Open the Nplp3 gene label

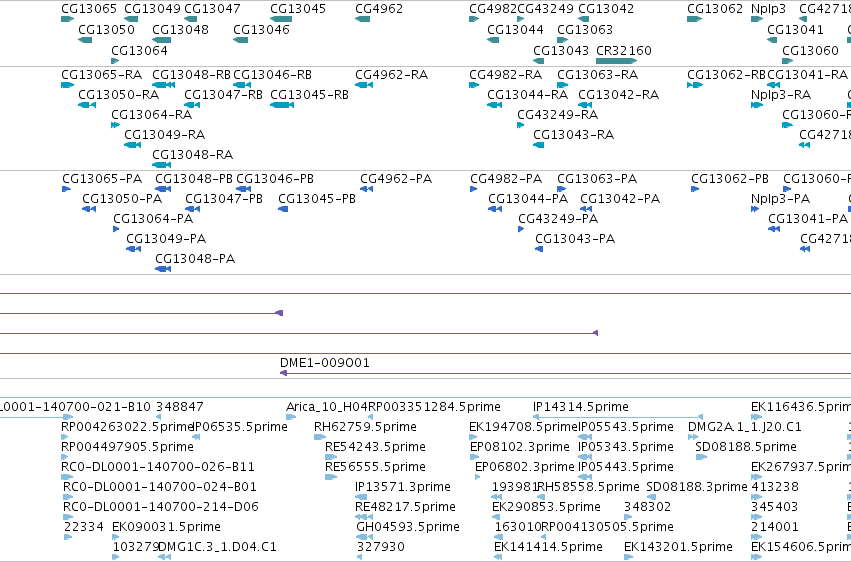coord(768,9)
